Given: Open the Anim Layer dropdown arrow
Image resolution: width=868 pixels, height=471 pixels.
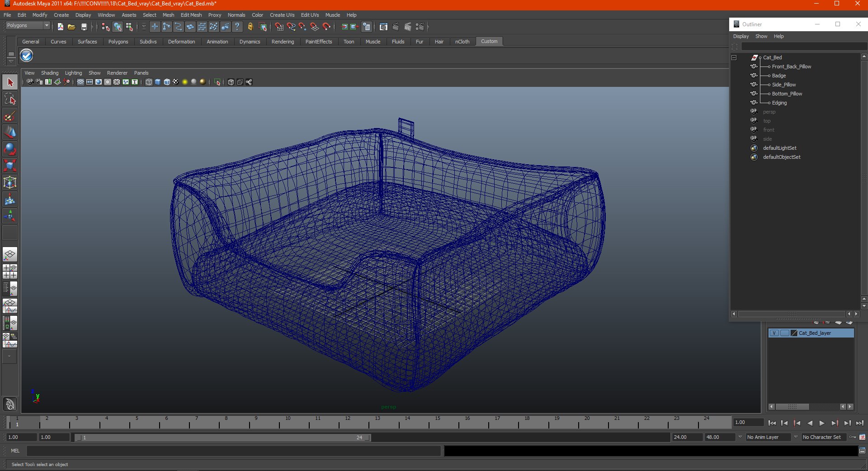Looking at the screenshot, I should 740,437.
